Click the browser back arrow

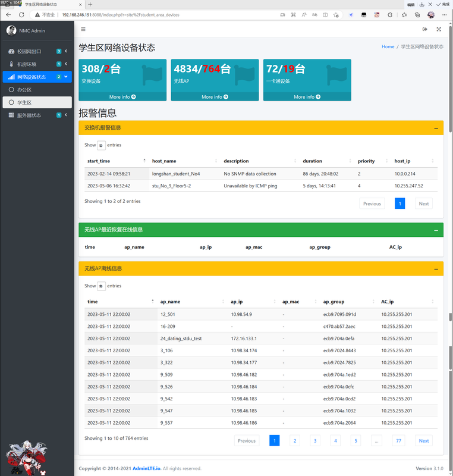point(8,14)
